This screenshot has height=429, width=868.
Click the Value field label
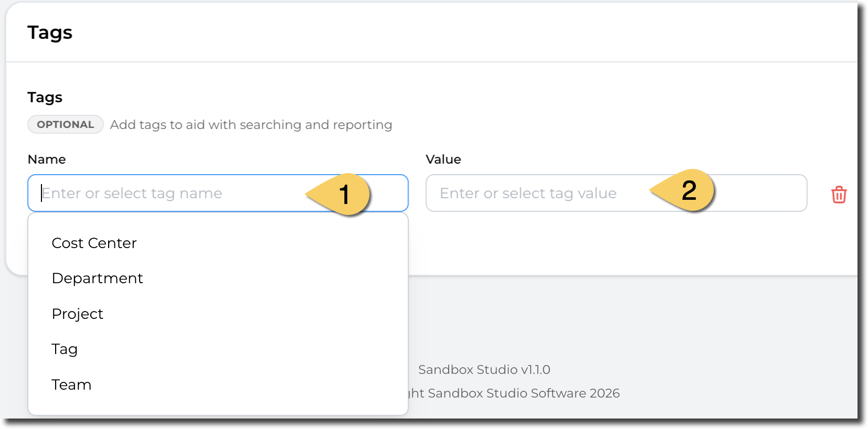pyautogui.click(x=443, y=159)
